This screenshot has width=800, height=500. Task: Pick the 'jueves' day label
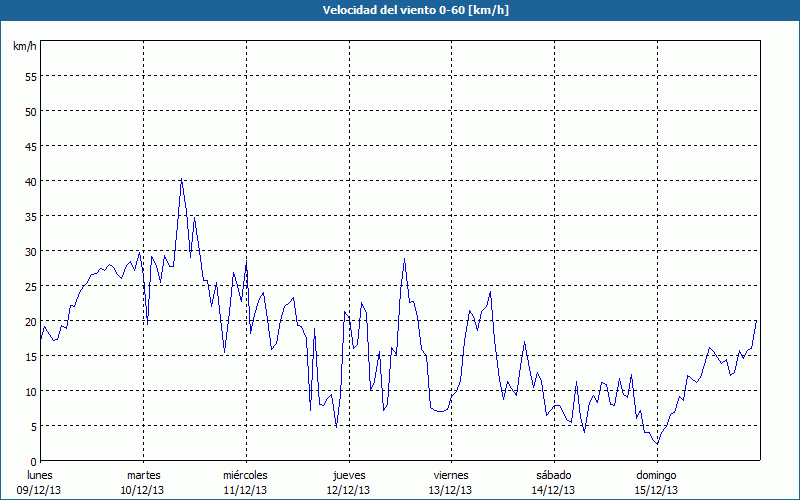[x=348, y=475]
